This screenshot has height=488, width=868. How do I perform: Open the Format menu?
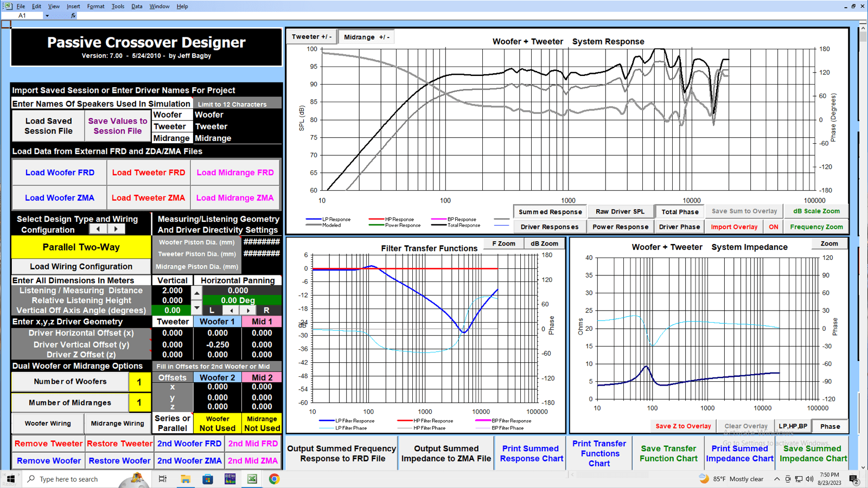point(95,7)
